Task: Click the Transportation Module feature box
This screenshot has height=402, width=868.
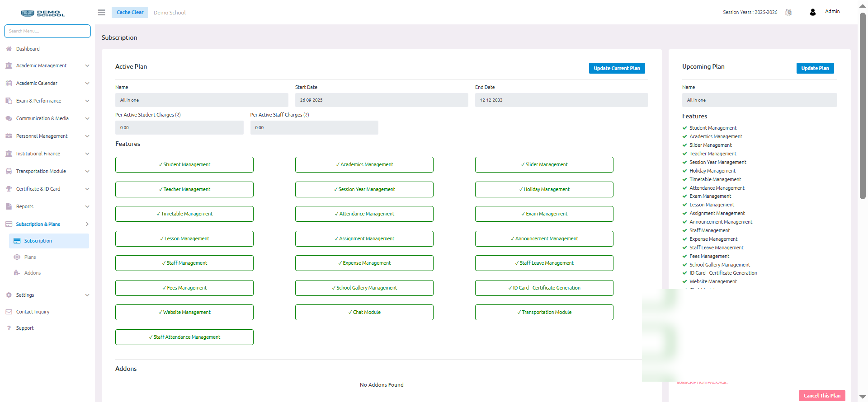Action: click(544, 312)
